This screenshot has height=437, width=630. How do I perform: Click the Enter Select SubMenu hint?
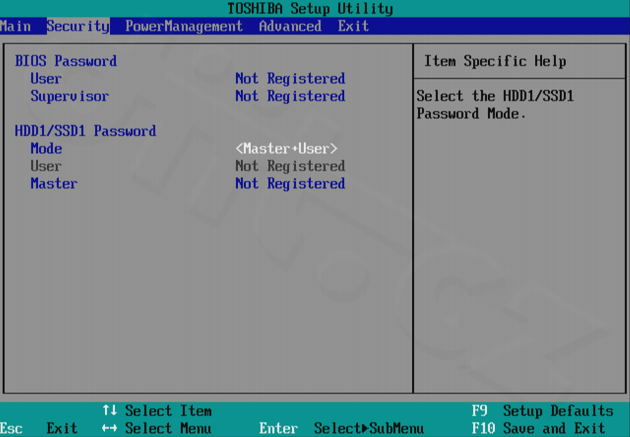pyautogui.click(x=341, y=429)
